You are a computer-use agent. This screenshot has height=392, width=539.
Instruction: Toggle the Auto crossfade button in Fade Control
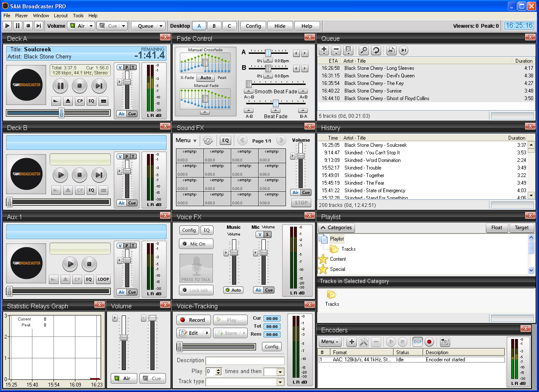pyautogui.click(x=205, y=78)
